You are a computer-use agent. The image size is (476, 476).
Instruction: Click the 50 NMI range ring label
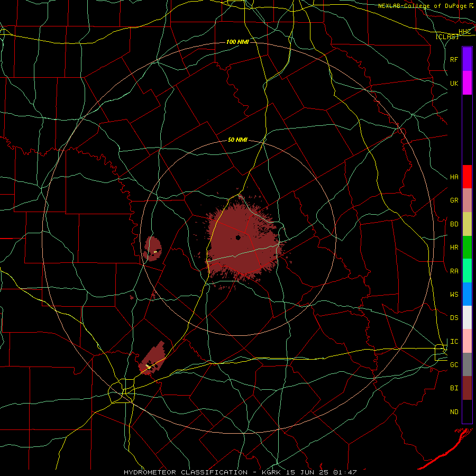[237, 140]
